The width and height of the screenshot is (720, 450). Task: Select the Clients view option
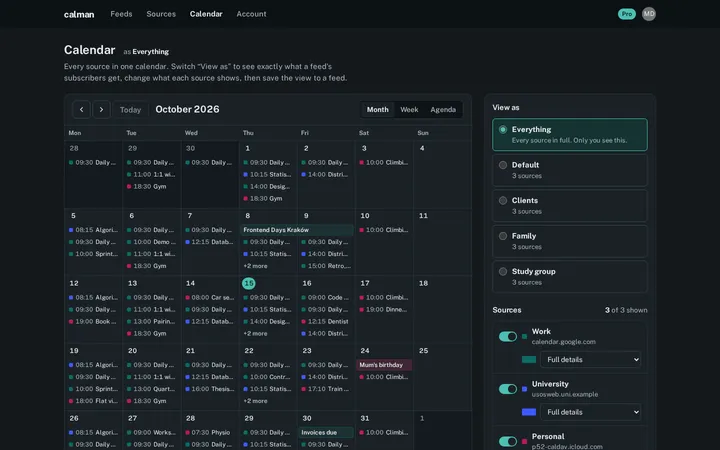tap(570, 206)
